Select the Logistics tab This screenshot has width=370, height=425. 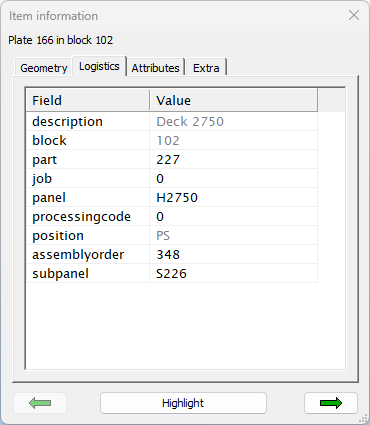pyautogui.click(x=99, y=66)
